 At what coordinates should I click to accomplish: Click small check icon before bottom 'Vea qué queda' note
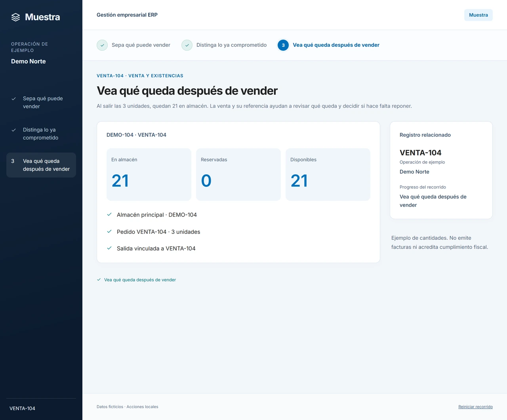pyautogui.click(x=99, y=280)
